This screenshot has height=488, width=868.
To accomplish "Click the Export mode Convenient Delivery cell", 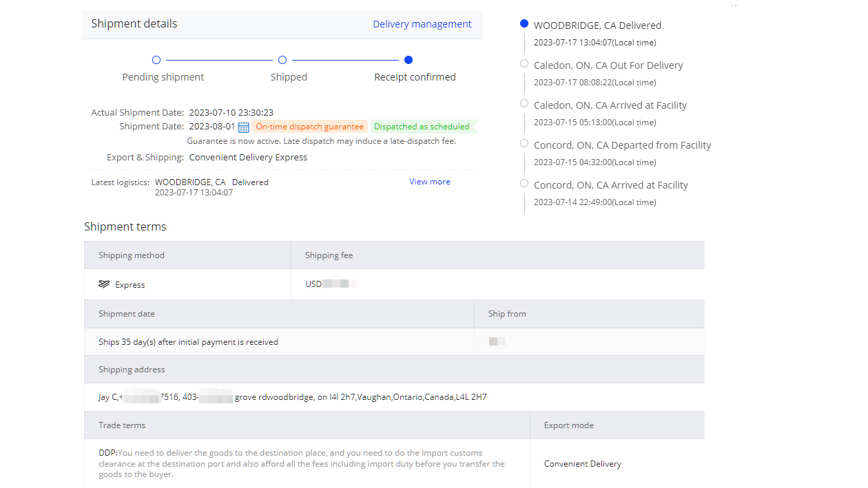I will tap(582, 464).
